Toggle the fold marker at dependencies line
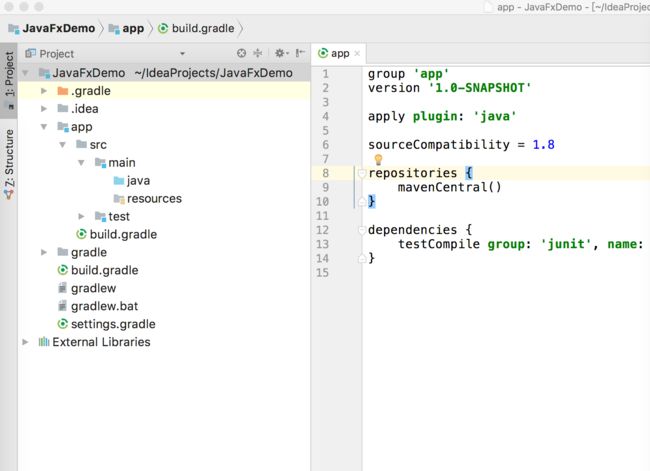650x471 pixels. coord(361,230)
